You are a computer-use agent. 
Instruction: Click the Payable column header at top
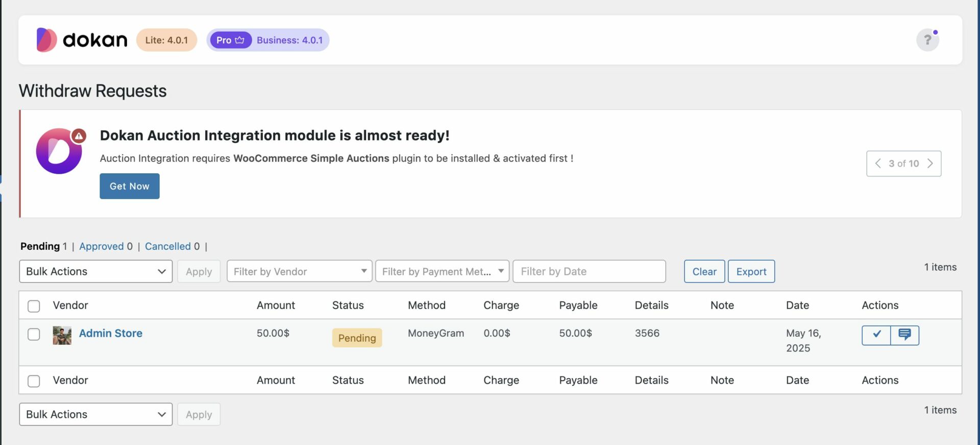point(578,305)
